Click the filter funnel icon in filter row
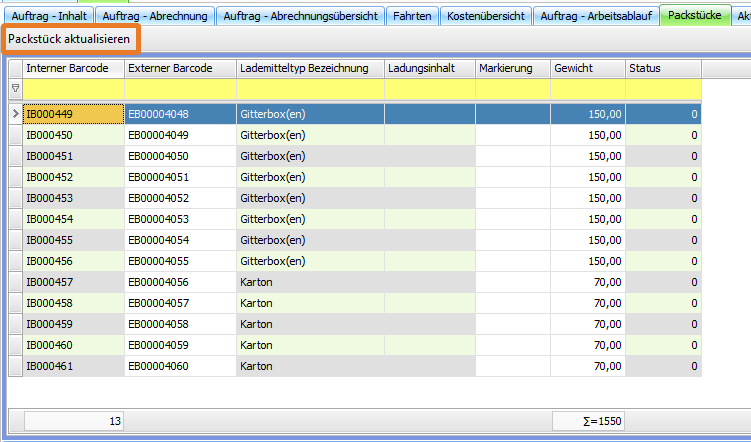The height and width of the screenshot is (442, 751). 15,89
